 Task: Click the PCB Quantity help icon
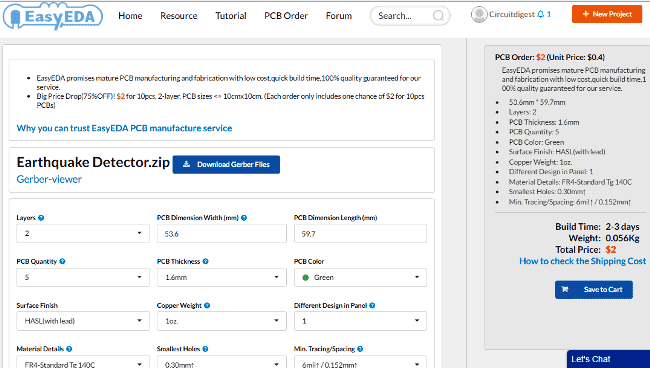62,261
